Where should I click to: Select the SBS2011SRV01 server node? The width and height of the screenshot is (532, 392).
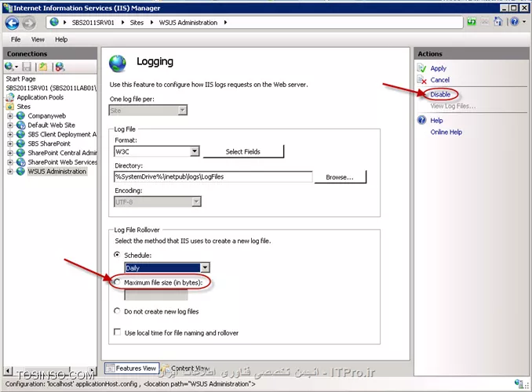[x=51, y=88]
